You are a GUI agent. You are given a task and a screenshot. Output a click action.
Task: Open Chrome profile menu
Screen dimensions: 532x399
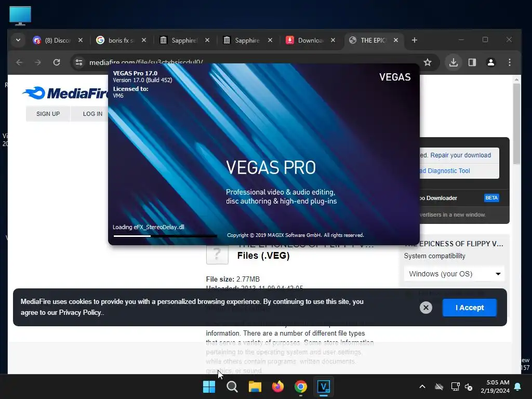click(x=491, y=62)
